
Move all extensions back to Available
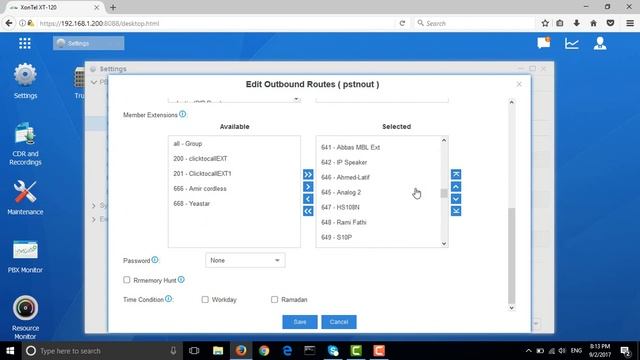click(x=308, y=211)
